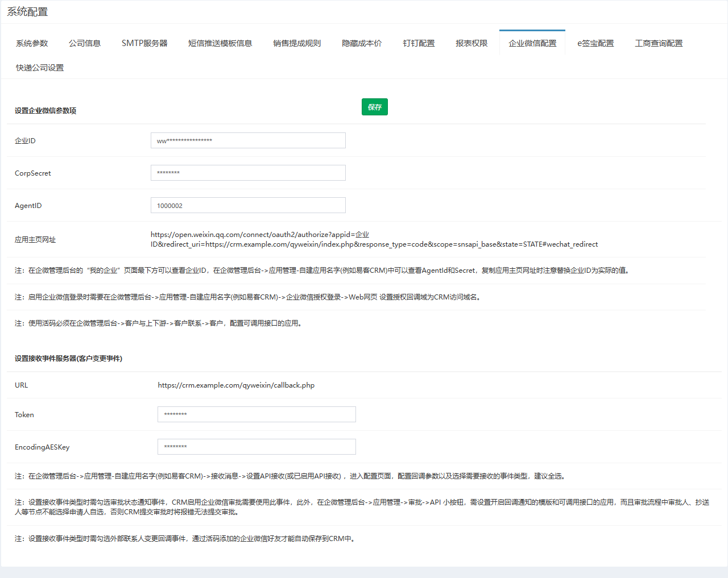Select the 企业微信配置 tab
Image resolution: width=728 pixels, height=578 pixels.
click(x=532, y=43)
